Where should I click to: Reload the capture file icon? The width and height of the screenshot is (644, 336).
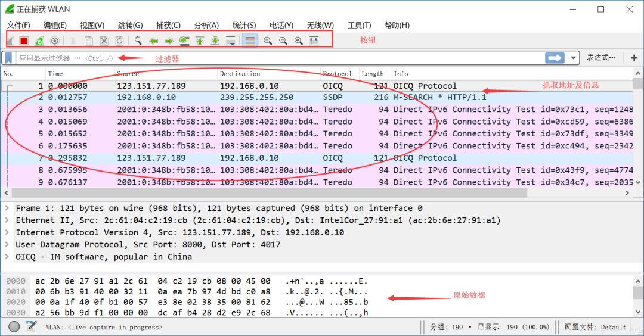119,41
